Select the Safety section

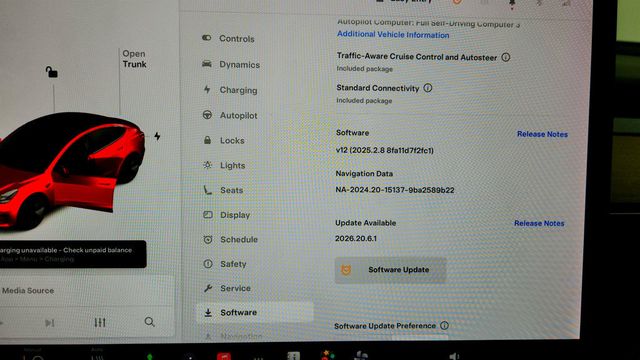(225, 264)
